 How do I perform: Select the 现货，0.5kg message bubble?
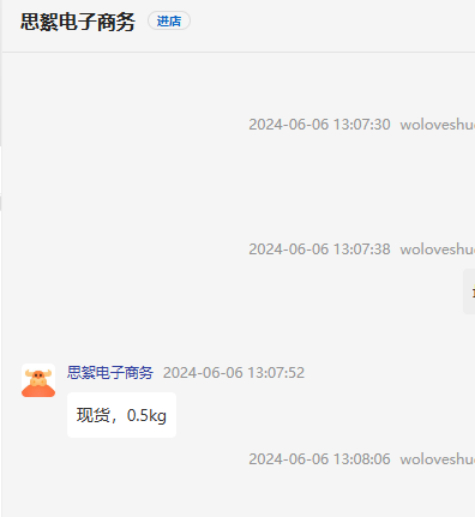[122, 415]
